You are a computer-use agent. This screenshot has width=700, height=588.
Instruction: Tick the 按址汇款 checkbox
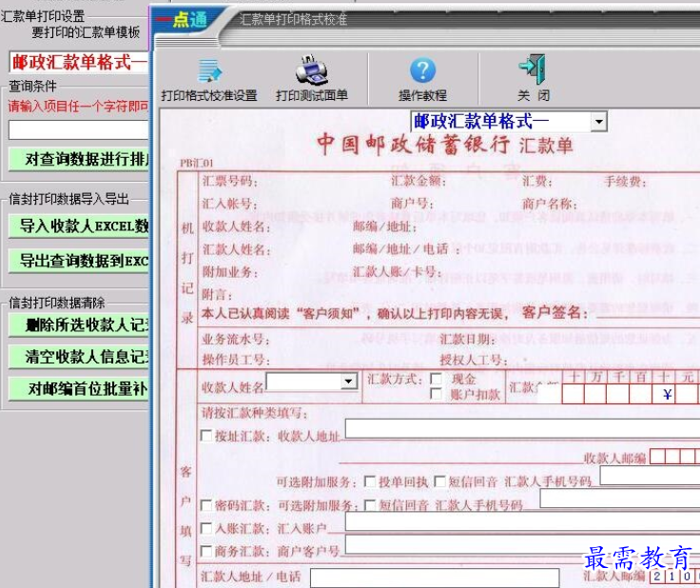tap(206, 436)
